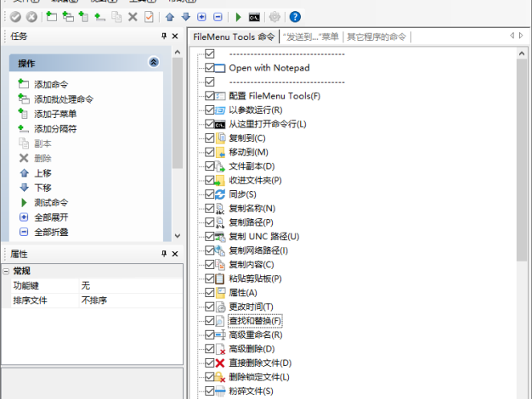Click the tab scroll left arrow

coord(512,36)
